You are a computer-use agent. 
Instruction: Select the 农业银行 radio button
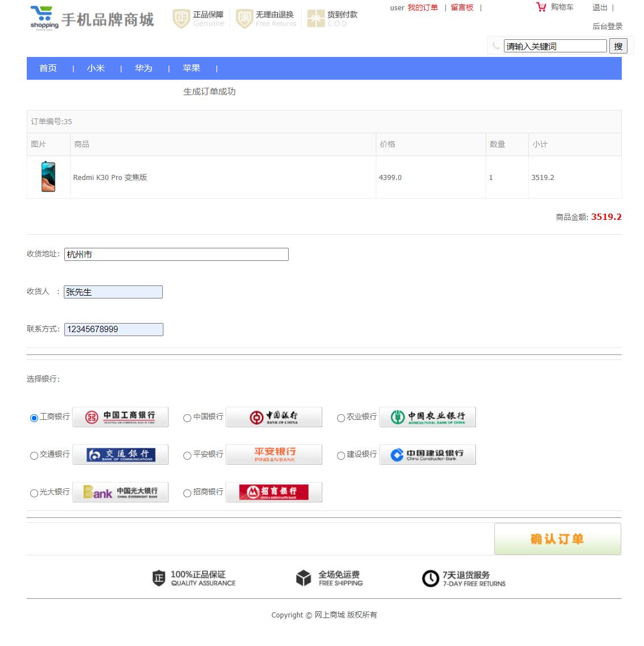tap(341, 418)
